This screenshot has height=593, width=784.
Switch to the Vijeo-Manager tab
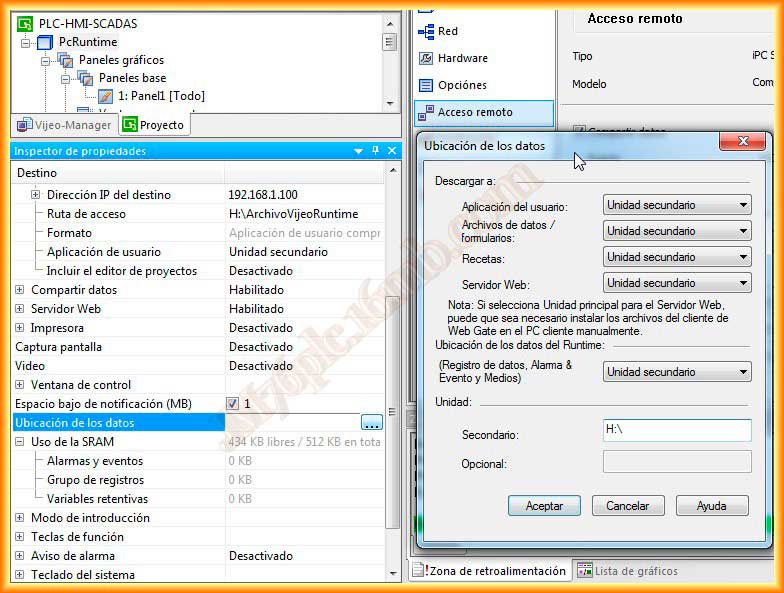pyautogui.click(x=64, y=125)
